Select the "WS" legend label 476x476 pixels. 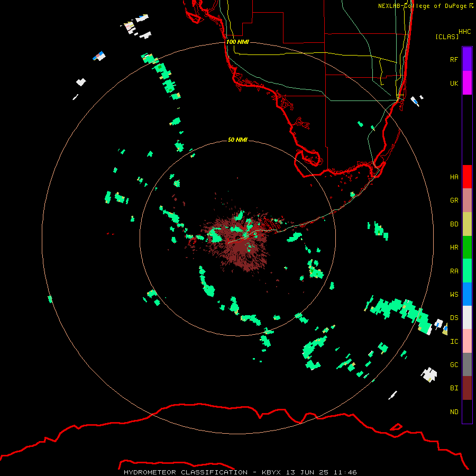454,294
